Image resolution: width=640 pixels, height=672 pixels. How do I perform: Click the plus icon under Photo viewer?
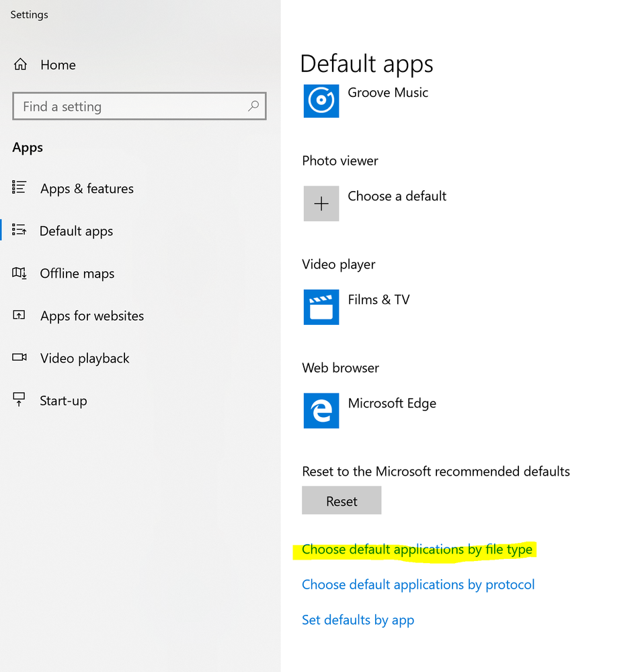pyautogui.click(x=321, y=204)
